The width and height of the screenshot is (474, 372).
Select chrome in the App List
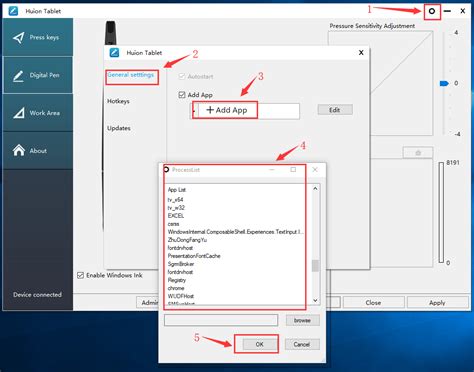tap(176, 288)
